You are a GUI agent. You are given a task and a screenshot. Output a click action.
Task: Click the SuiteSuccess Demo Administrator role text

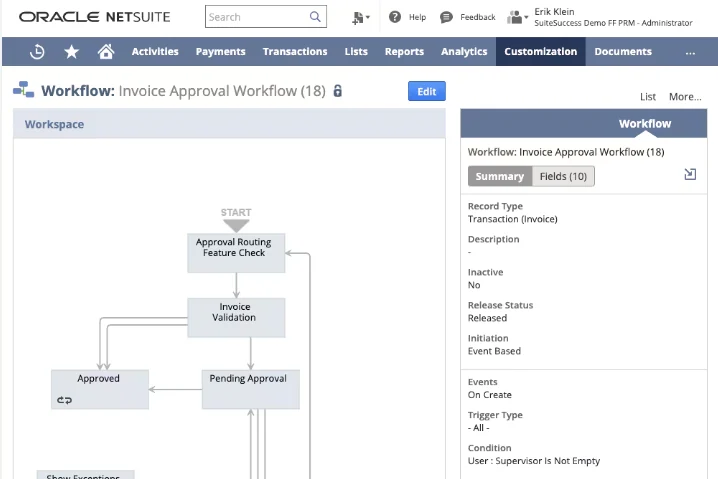613,23
